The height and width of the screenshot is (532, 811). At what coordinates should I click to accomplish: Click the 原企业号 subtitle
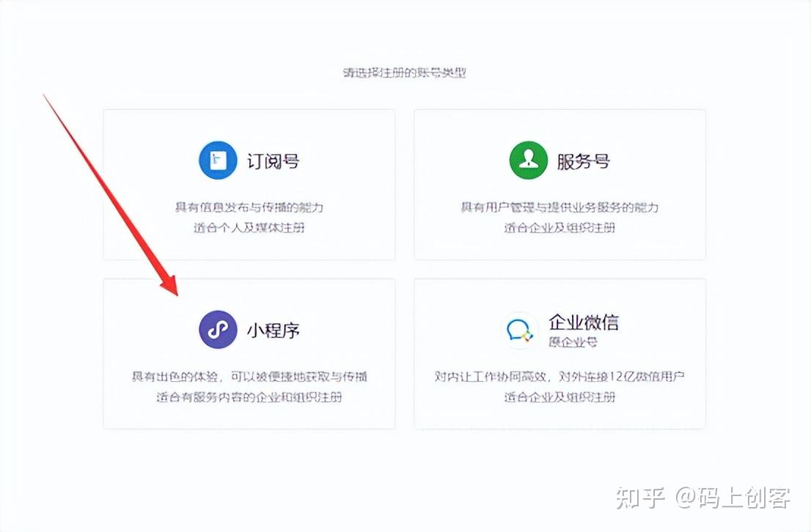tap(573, 341)
